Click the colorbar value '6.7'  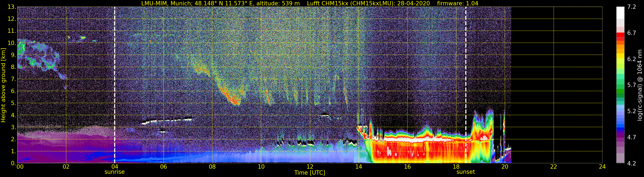632,33
